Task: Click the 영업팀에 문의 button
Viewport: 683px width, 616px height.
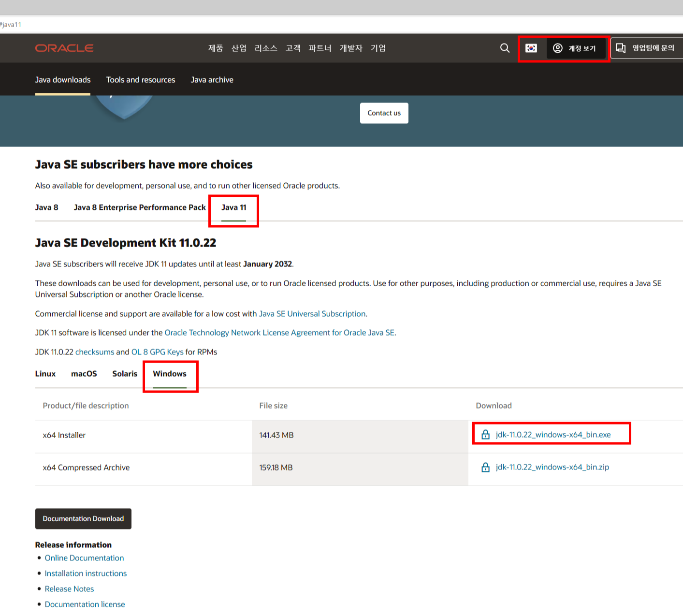Action: coord(647,48)
